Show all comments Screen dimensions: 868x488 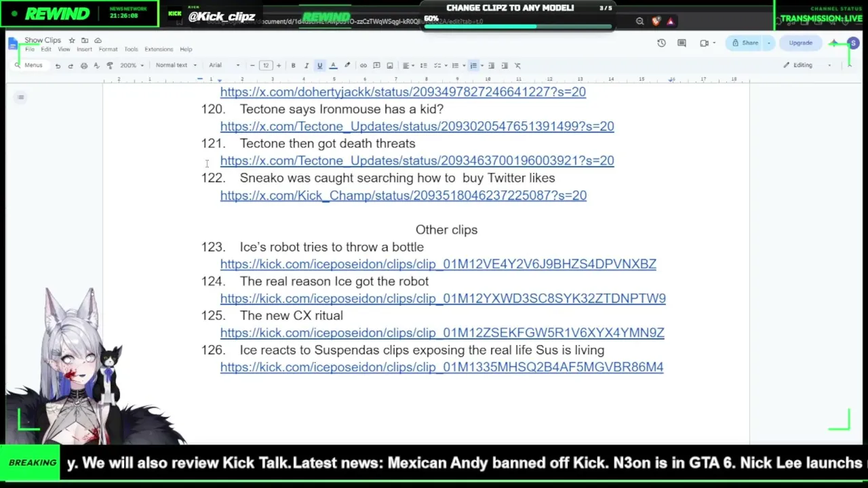pyautogui.click(x=682, y=43)
